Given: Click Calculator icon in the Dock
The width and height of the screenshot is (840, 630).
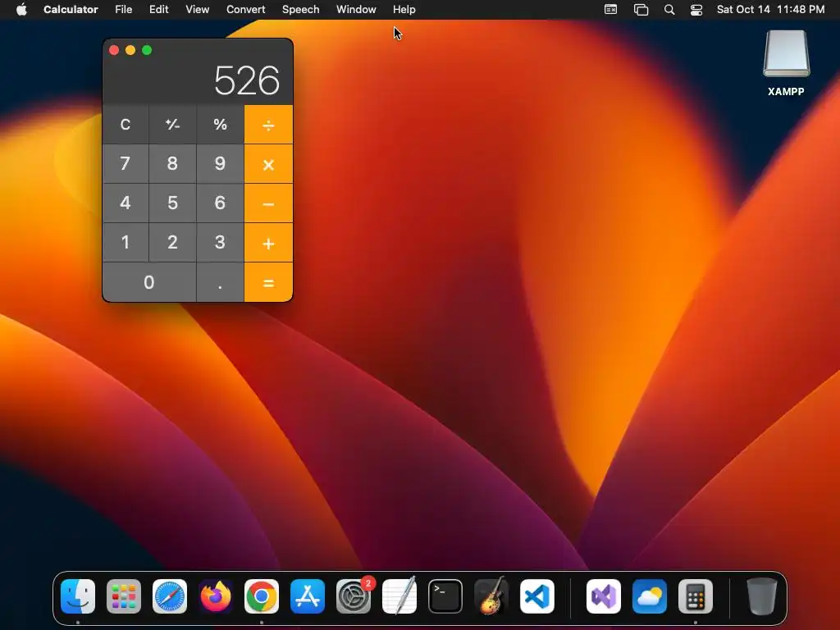Looking at the screenshot, I should coord(696,596).
